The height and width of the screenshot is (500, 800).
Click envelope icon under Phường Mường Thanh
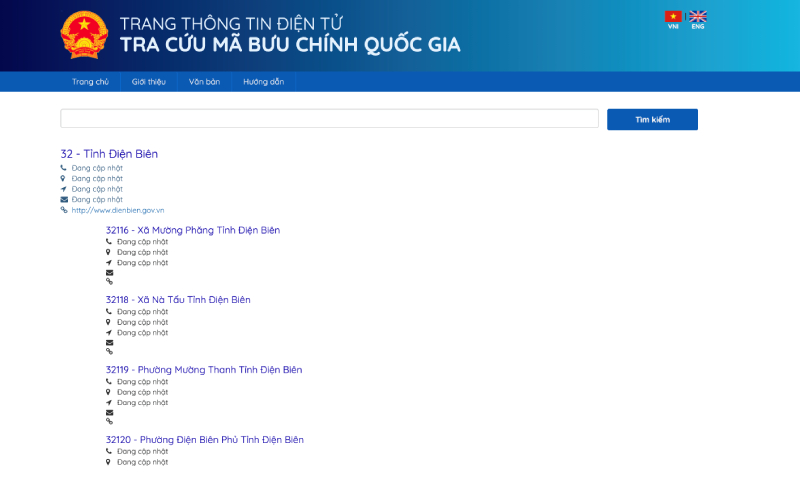point(109,413)
